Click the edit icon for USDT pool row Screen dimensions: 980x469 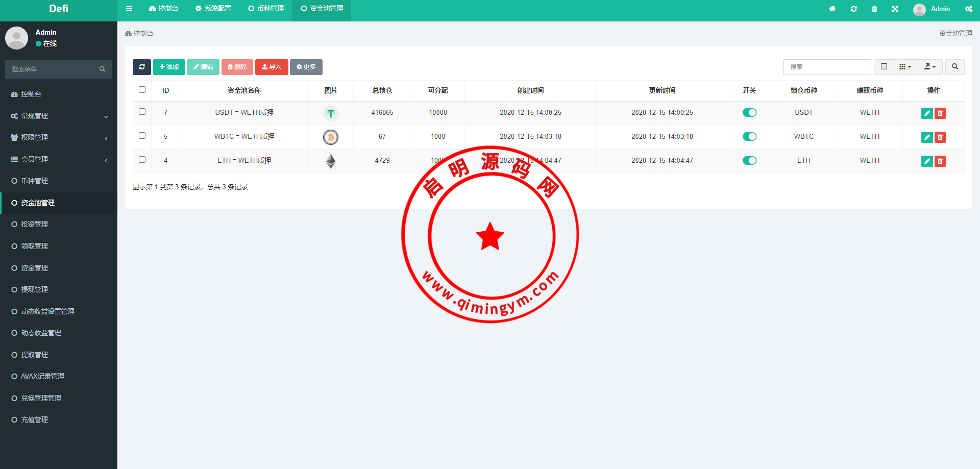pyautogui.click(x=927, y=113)
